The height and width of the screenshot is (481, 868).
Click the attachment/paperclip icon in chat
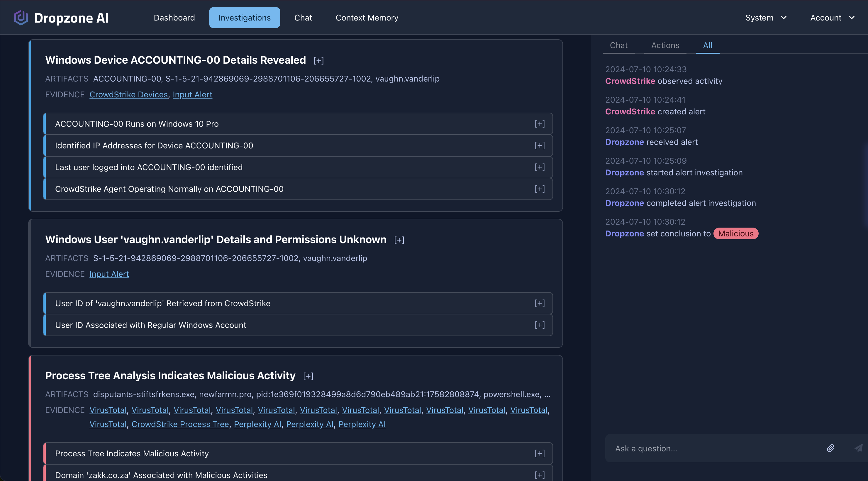(x=830, y=448)
